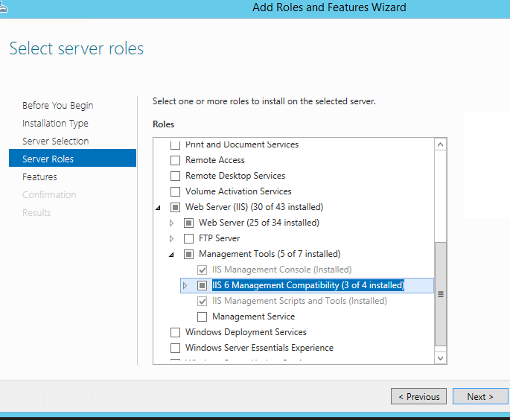Viewport: 510px width, 420px height.
Task: Check the Windows Deployment Services checkbox
Action: pyautogui.click(x=176, y=332)
